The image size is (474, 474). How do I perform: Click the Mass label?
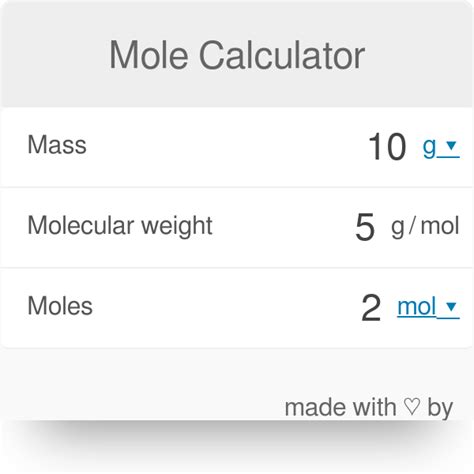[57, 145]
